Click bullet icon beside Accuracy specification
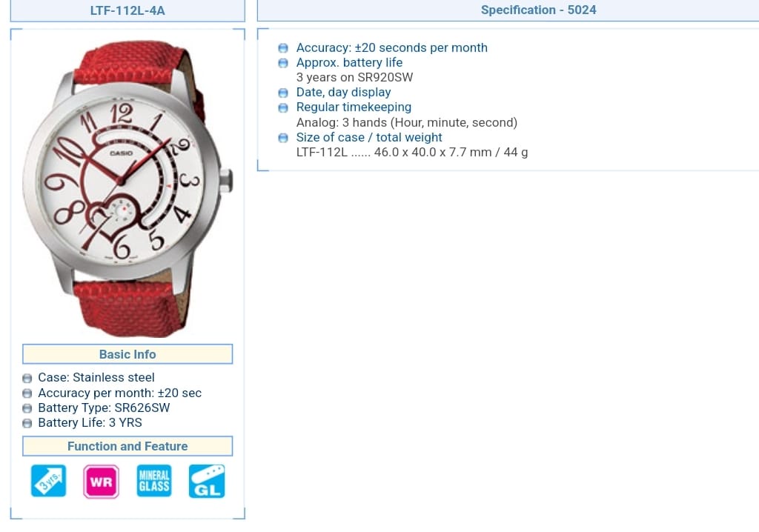Screen dimensions: 759x532 [283, 48]
